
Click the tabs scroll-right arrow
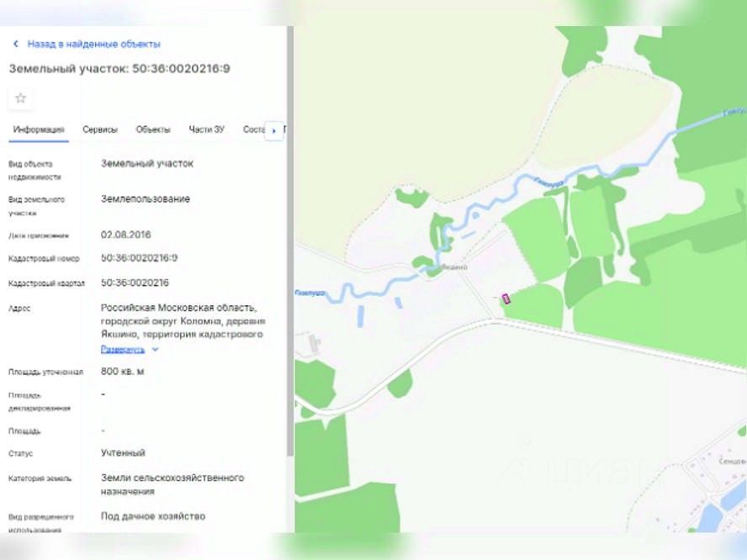273,130
